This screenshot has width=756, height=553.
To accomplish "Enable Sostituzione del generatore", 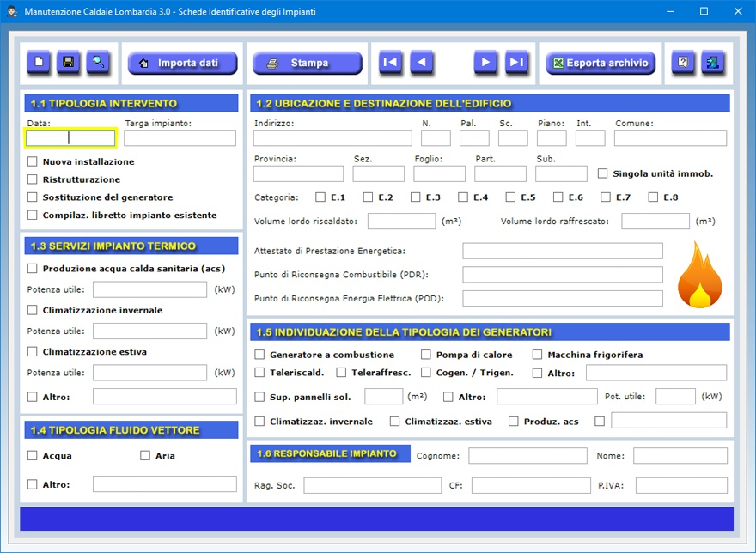I will [x=33, y=197].
